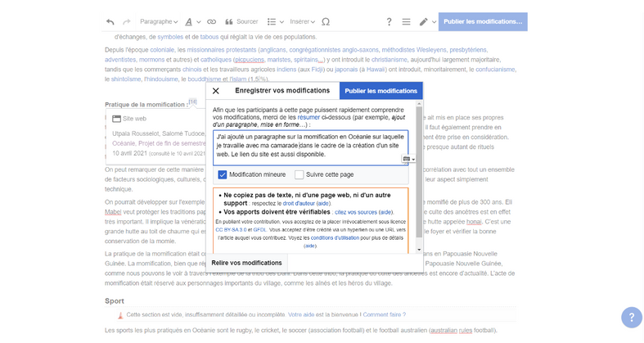Click the 'confucianisme' link
This screenshot has height=343, width=644.
[x=495, y=70]
